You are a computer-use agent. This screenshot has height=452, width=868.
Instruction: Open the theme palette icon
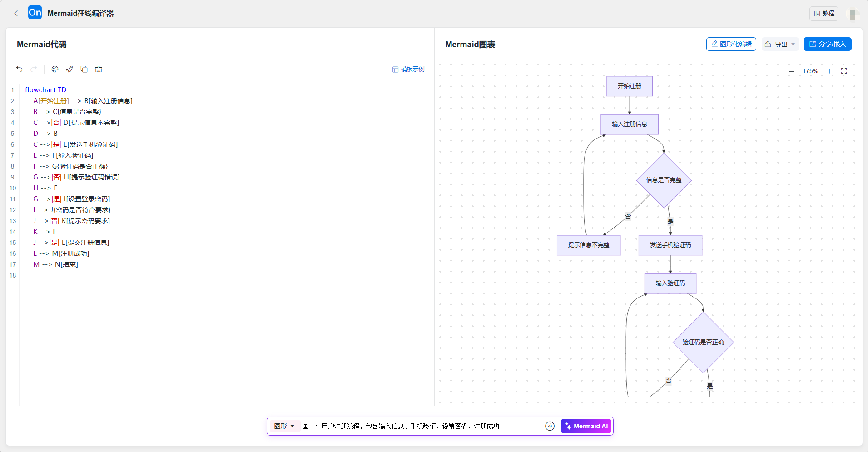tap(55, 69)
